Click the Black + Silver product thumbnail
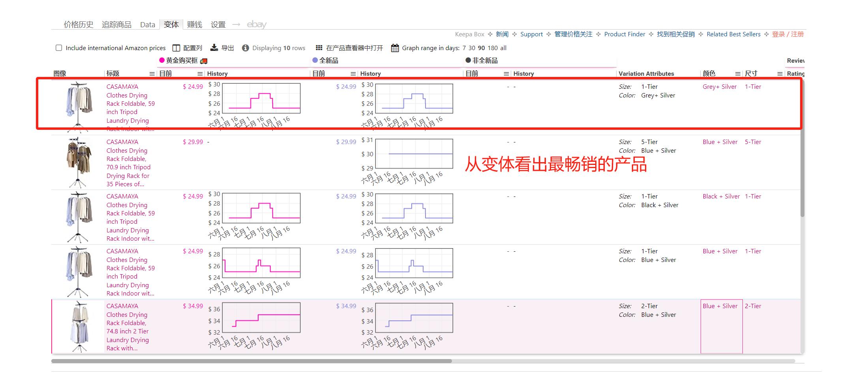Screen dimensions: 868x376 [x=79, y=217]
